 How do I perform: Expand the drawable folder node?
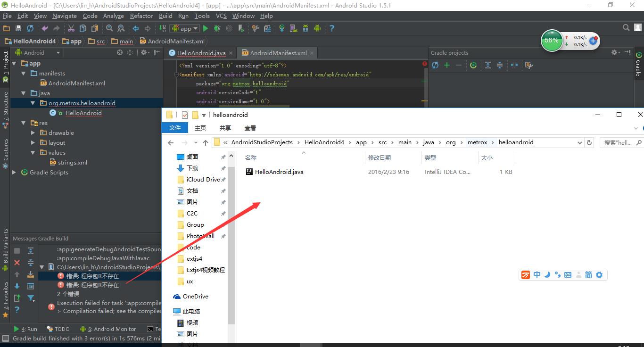coord(33,133)
